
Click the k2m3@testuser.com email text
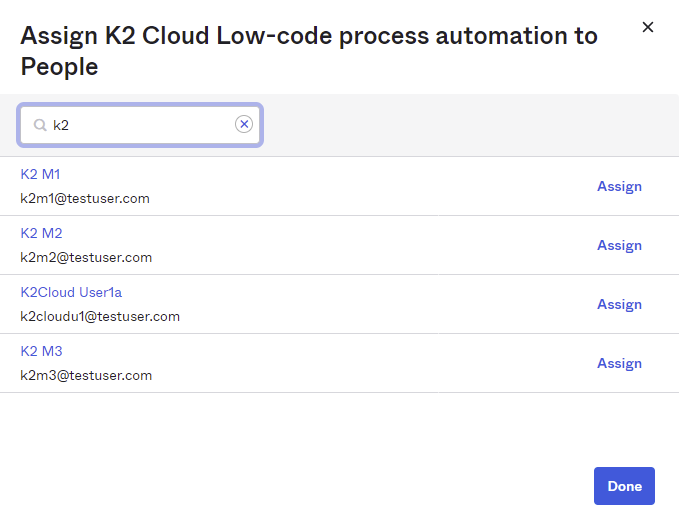(86, 375)
